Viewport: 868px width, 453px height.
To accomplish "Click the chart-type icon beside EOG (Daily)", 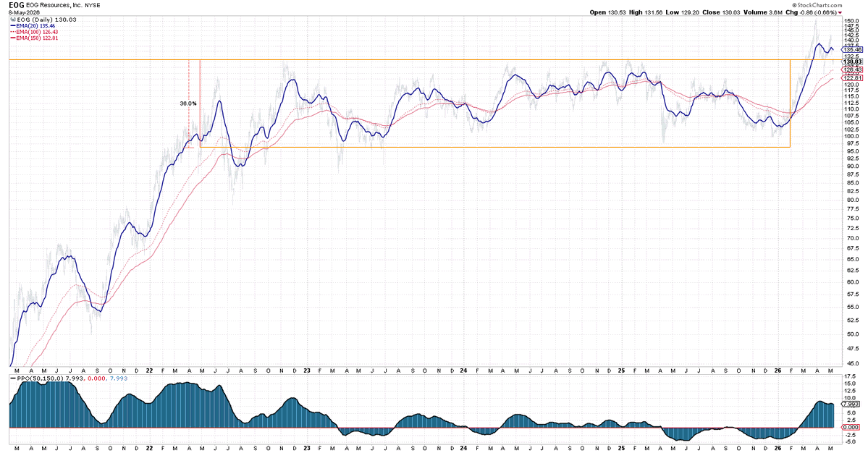I will 13,20.
